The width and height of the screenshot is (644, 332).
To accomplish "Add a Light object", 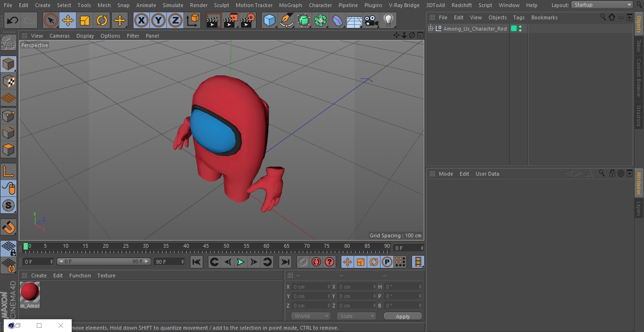I will click(388, 20).
